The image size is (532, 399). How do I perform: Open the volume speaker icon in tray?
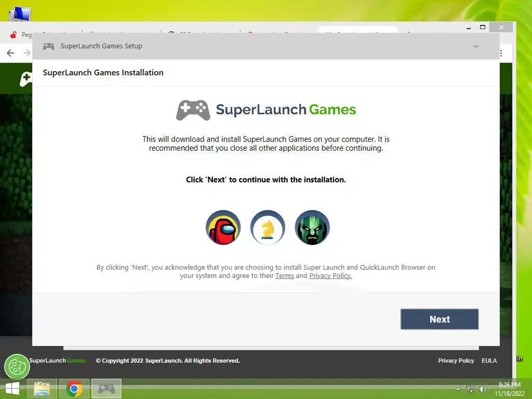pyautogui.click(x=483, y=389)
